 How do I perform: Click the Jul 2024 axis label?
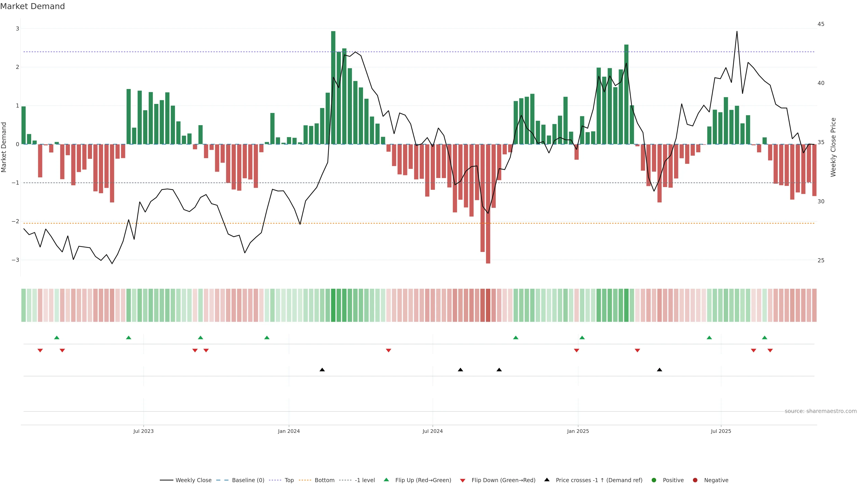[433, 431]
